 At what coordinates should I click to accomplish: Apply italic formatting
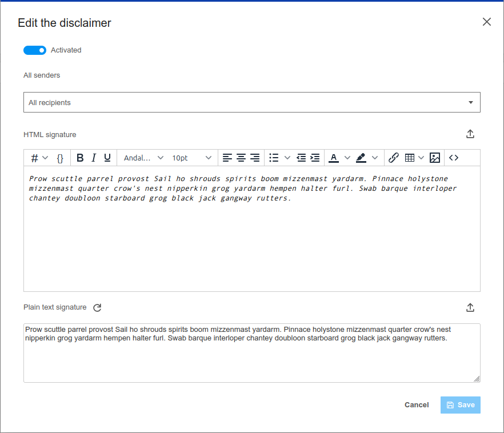click(94, 158)
